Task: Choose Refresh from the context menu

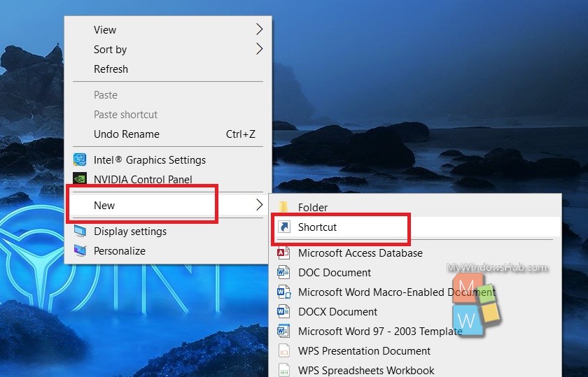Action: tap(168, 69)
